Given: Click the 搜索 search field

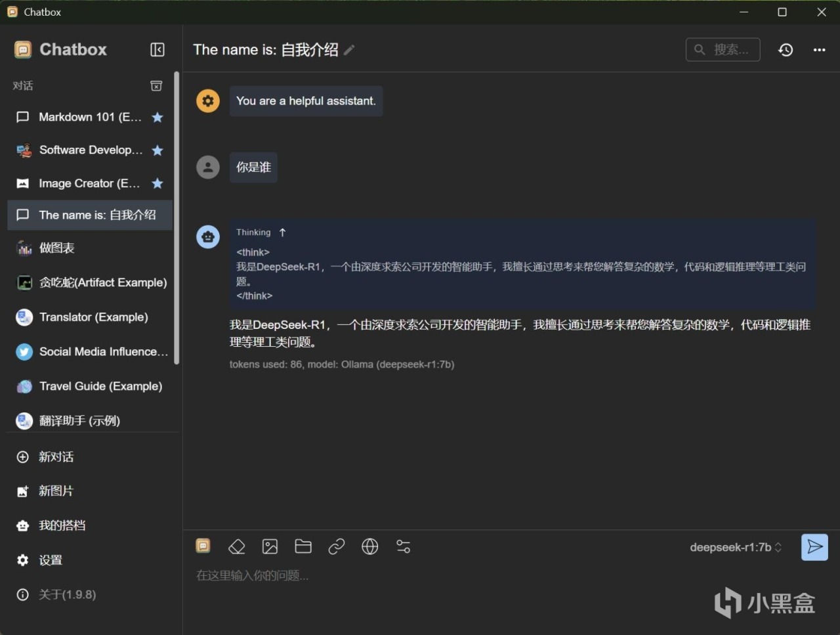Looking at the screenshot, I should (723, 49).
